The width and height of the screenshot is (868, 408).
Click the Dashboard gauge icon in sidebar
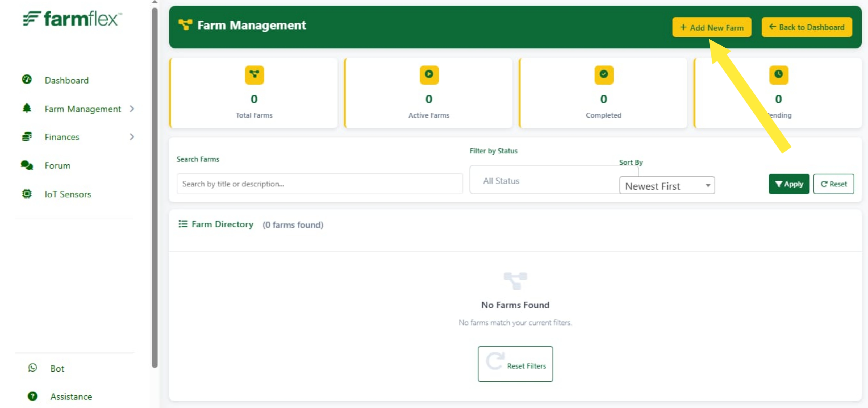point(27,80)
